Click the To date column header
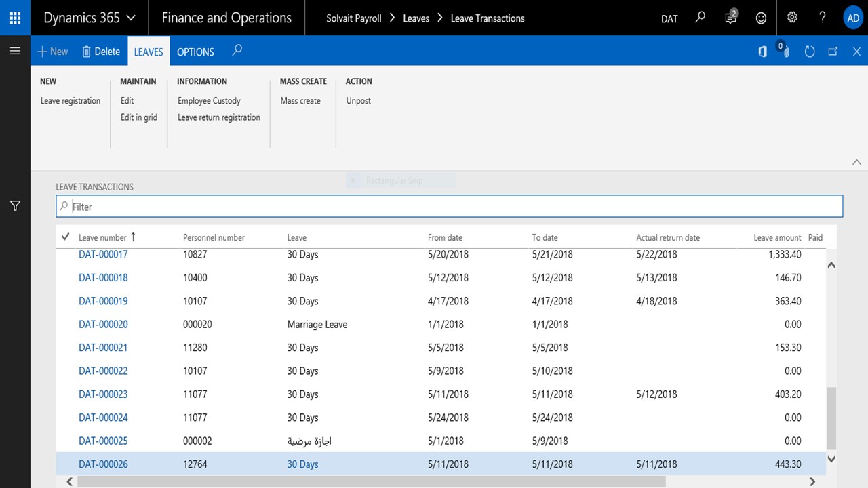The image size is (868, 488). click(x=545, y=237)
